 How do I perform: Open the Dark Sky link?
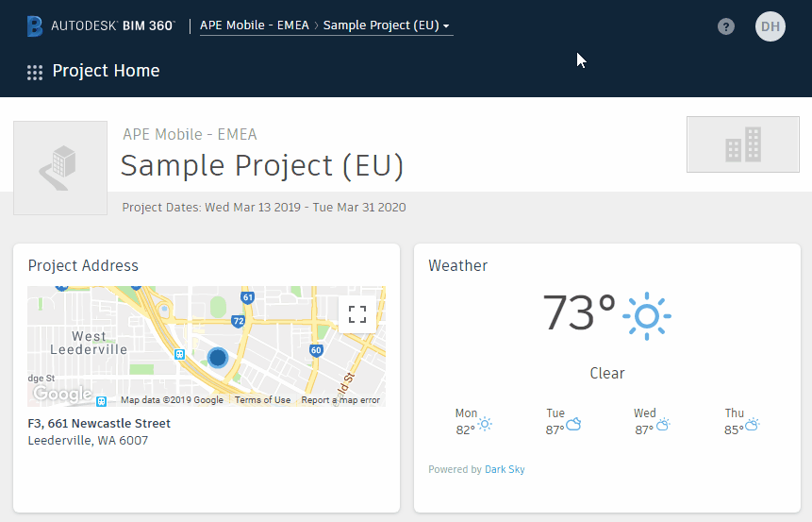point(505,469)
